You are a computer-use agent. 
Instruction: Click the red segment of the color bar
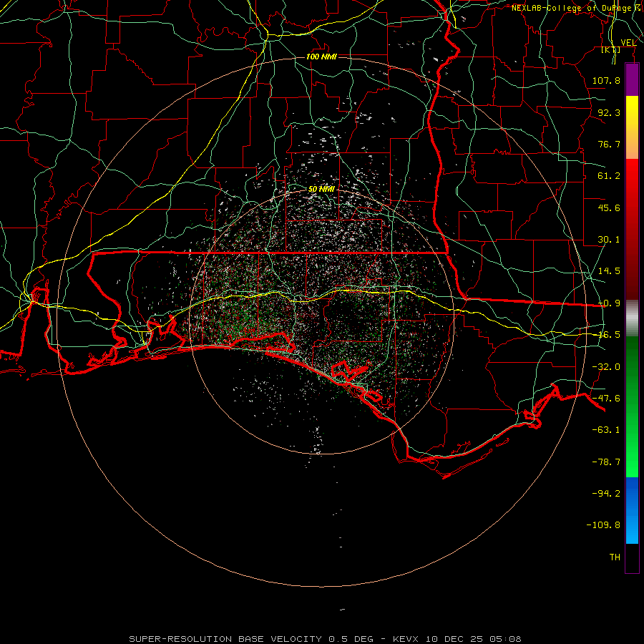click(x=632, y=229)
